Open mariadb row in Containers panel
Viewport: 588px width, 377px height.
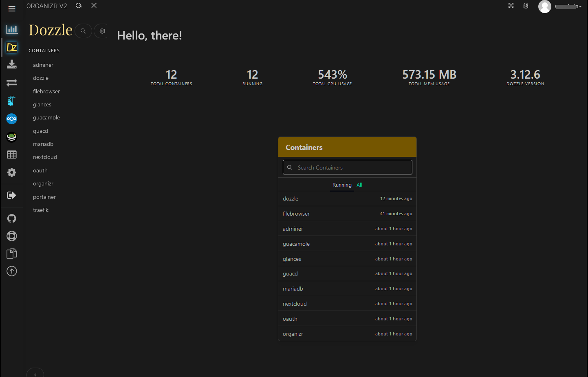347,289
